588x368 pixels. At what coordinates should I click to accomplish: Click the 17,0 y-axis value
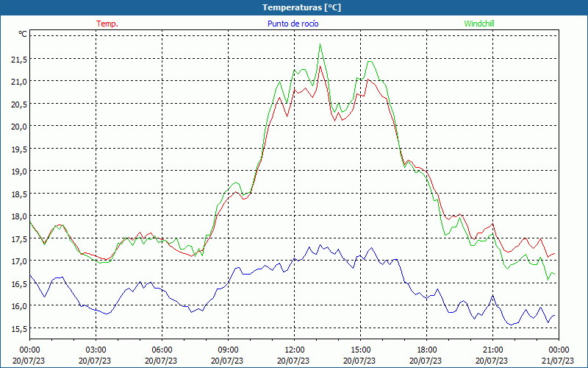point(18,261)
